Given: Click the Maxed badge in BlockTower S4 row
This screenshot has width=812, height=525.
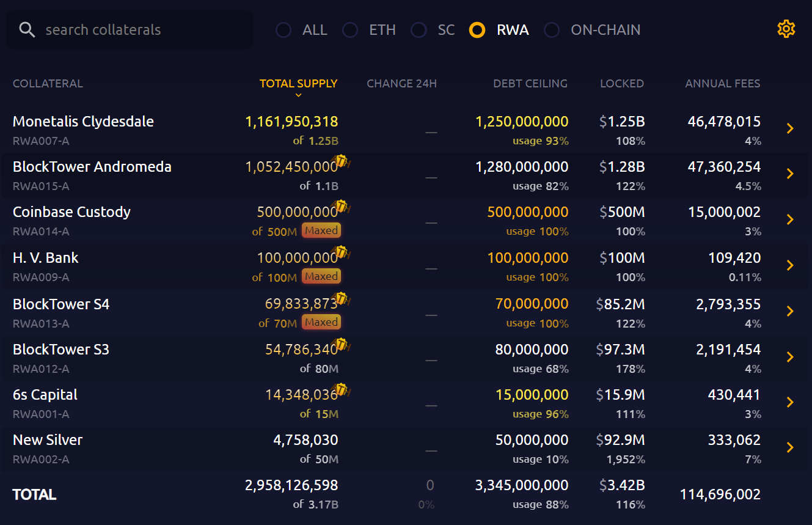Looking at the screenshot, I should 321,322.
